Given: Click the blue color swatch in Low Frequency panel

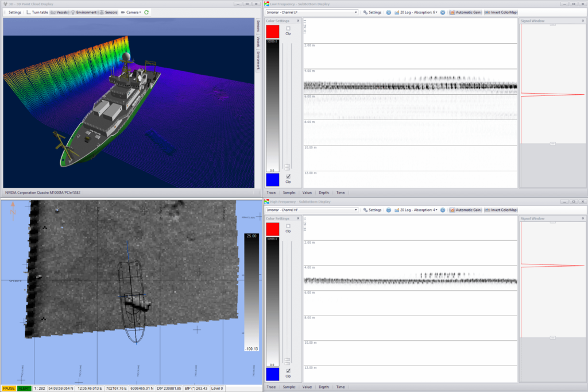Looking at the screenshot, I should 273,180.
